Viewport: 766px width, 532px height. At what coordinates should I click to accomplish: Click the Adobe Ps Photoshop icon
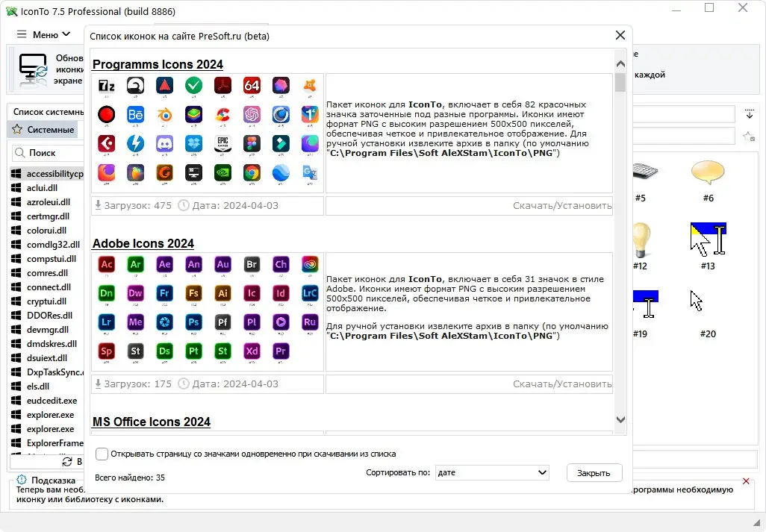[x=193, y=322]
